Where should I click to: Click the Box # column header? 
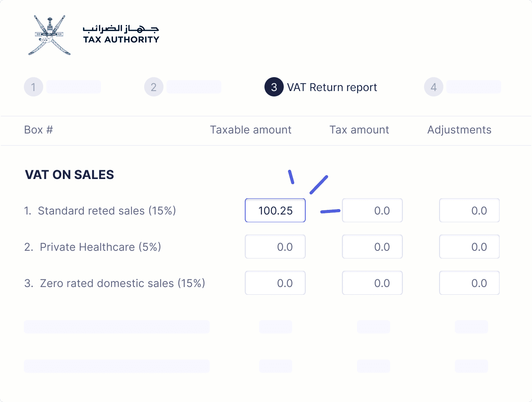[39, 130]
